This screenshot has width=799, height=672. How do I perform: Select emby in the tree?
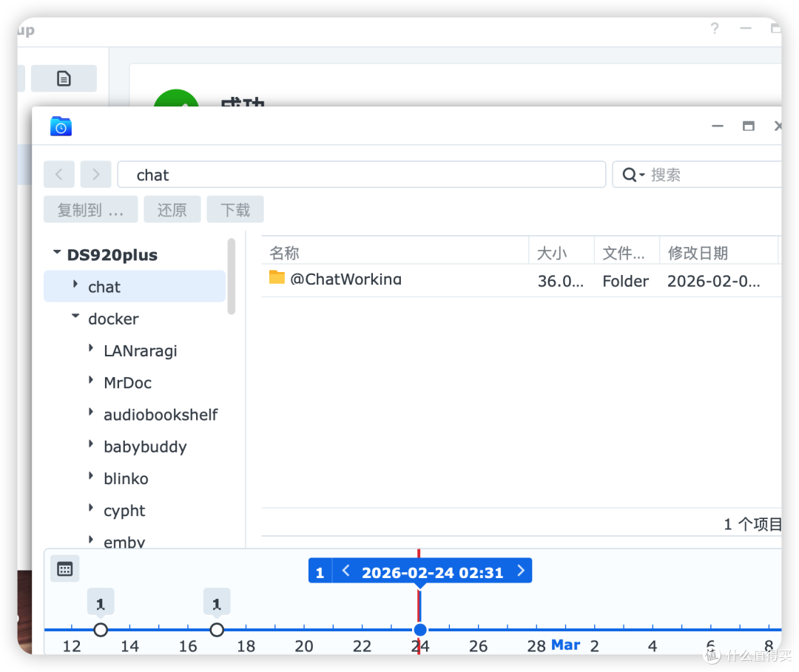point(124,542)
